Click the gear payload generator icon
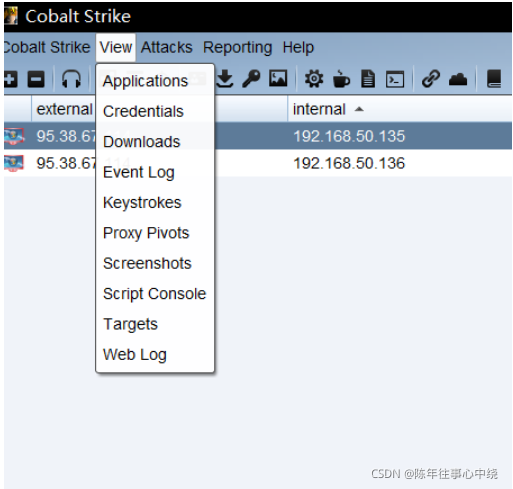This screenshot has height=489, width=513. click(x=314, y=79)
